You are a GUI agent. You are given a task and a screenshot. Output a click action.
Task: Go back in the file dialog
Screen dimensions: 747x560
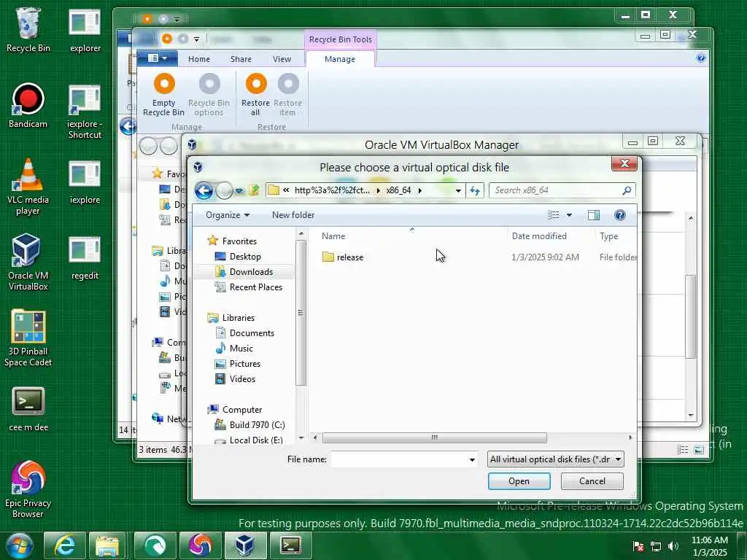[204, 190]
